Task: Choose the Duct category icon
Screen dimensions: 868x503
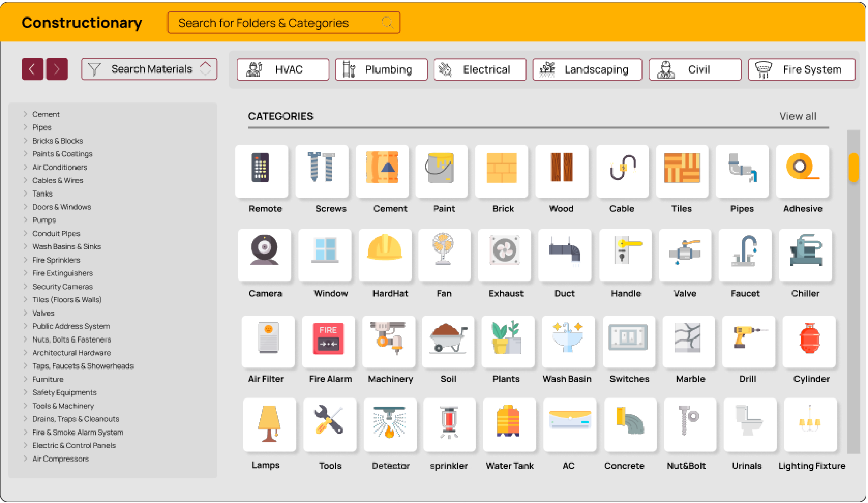Action: pos(565,255)
